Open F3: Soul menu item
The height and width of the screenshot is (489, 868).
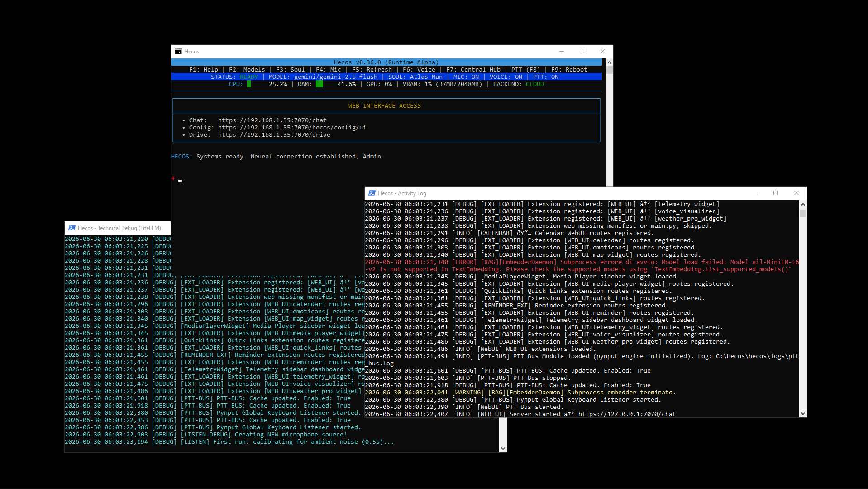pyautogui.click(x=291, y=70)
